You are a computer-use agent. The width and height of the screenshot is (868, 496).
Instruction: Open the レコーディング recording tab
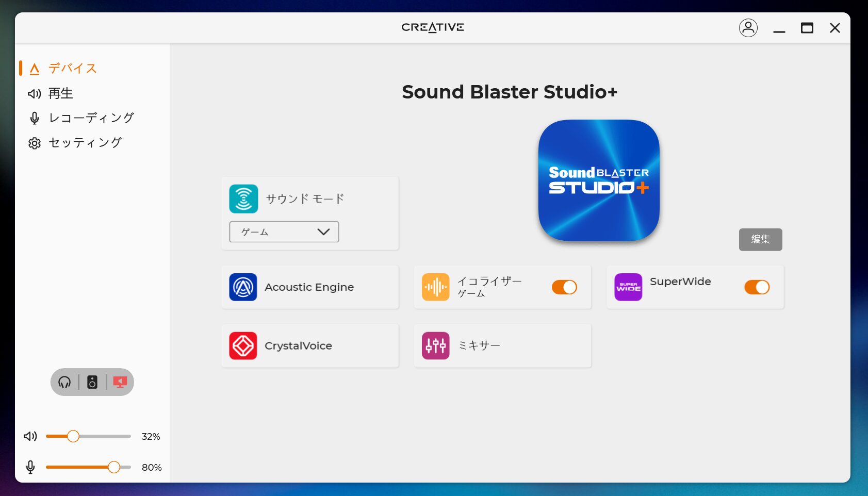tap(91, 118)
